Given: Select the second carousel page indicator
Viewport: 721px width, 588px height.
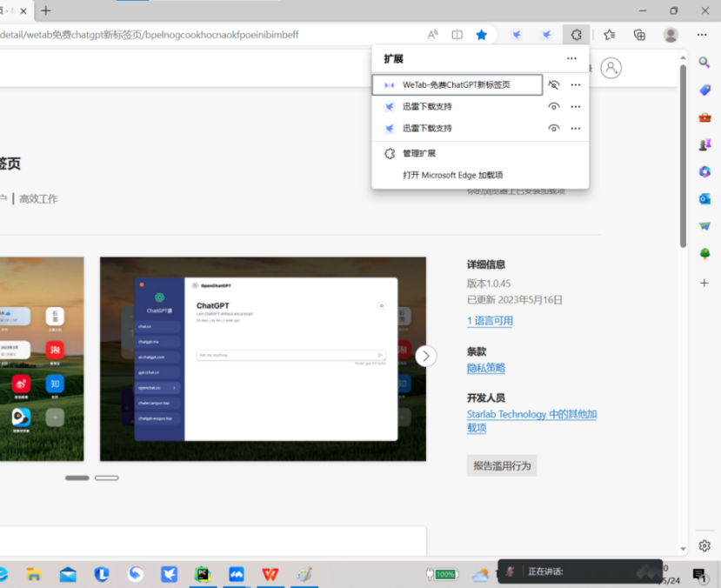Looking at the screenshot, I should [107, 478].
